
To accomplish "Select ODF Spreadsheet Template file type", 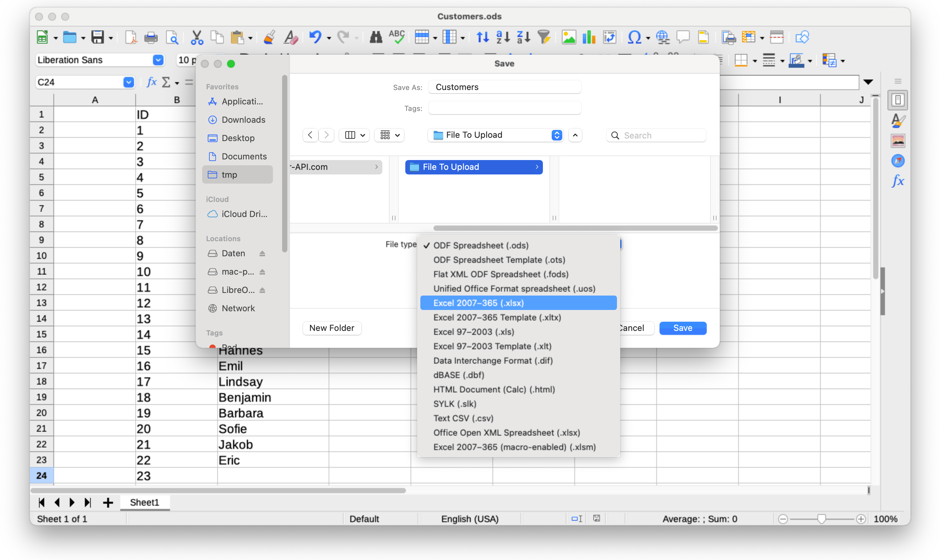I will click(x=499, y=260).
